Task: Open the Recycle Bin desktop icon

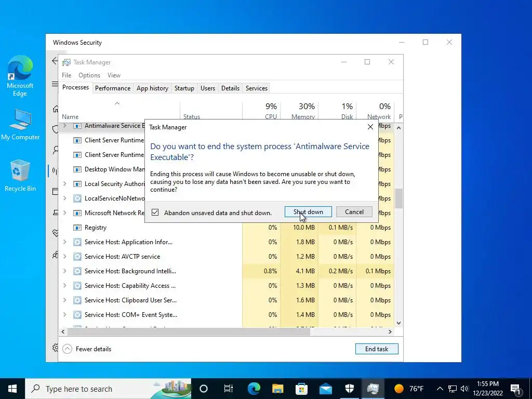Action: 20,176
